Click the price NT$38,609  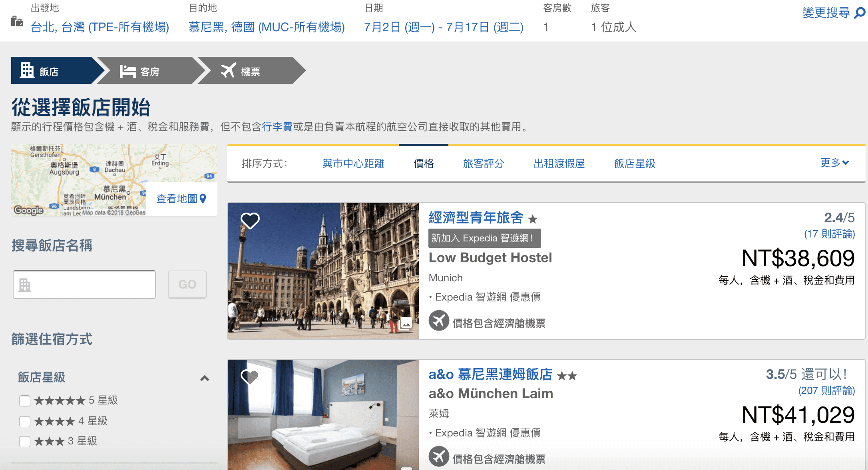798,258
